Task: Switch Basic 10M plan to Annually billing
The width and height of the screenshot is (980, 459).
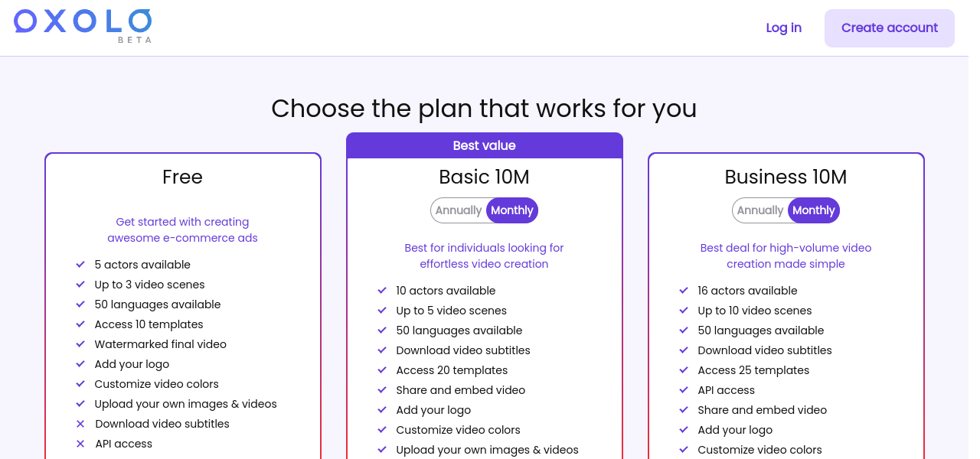Action: pos(459,210)
